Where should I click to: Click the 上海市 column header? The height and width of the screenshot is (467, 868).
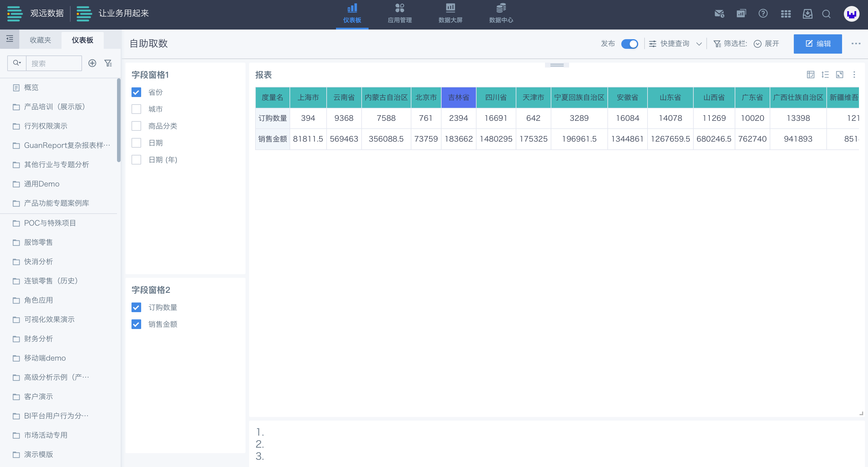pos(308,98)
